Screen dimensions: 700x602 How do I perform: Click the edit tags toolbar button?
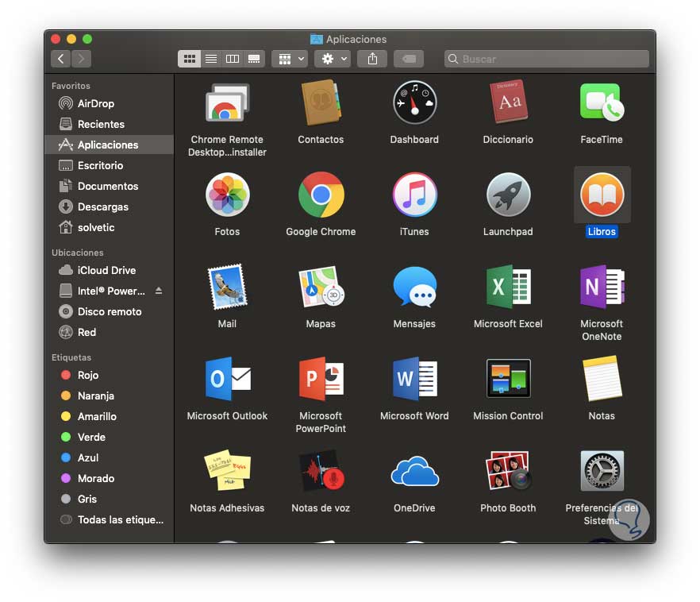click(x=409, y=59)
